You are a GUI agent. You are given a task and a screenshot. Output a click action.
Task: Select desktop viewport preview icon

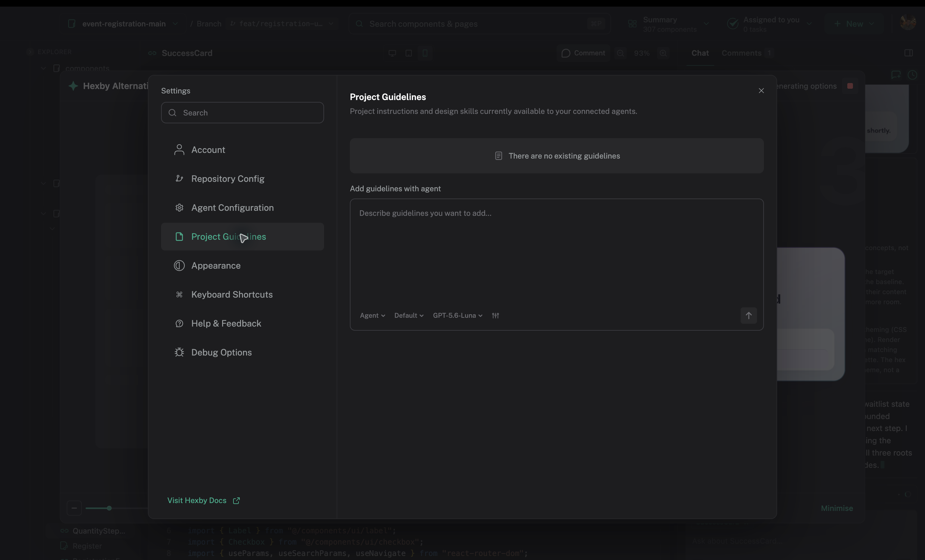pyautogui.click(x=392, y=53)
